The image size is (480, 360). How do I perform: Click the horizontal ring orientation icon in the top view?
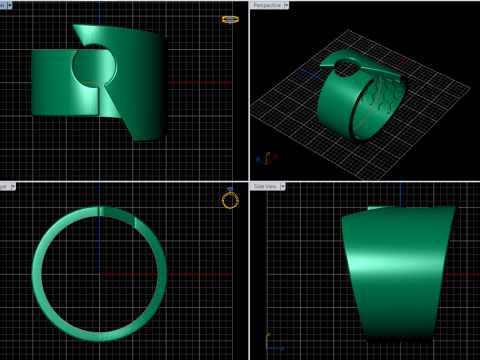click(230, 20)
